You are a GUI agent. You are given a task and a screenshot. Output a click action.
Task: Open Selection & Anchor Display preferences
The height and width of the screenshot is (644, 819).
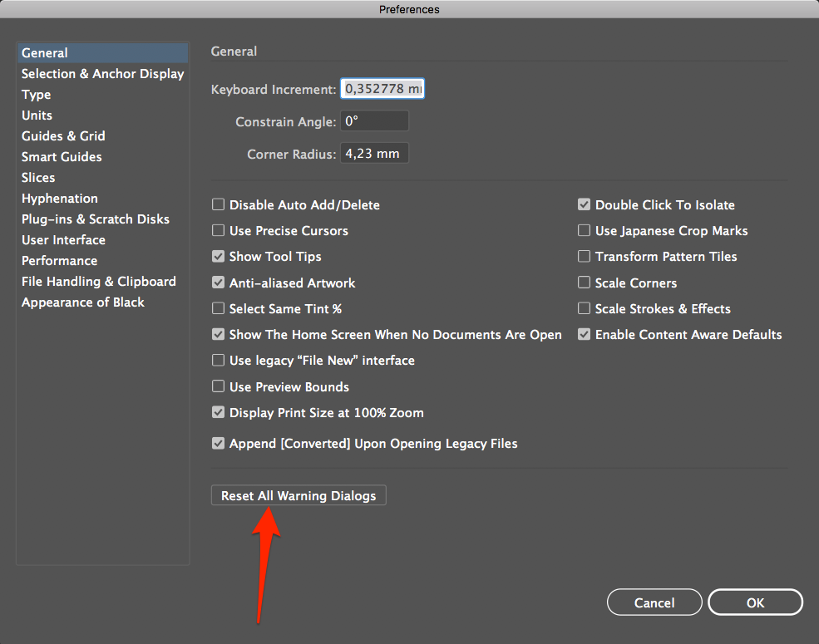102,74
